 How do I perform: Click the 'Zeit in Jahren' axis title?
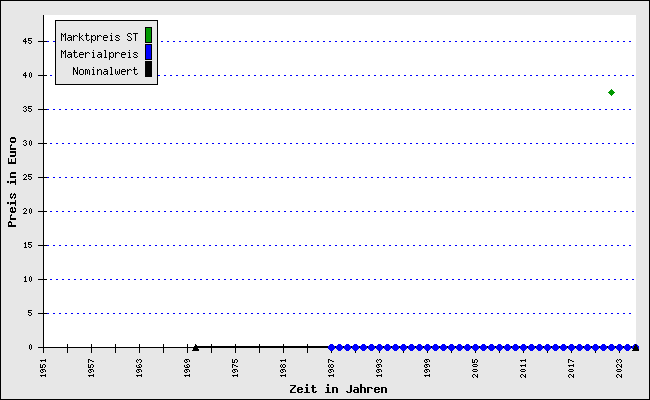coord(338,389)
